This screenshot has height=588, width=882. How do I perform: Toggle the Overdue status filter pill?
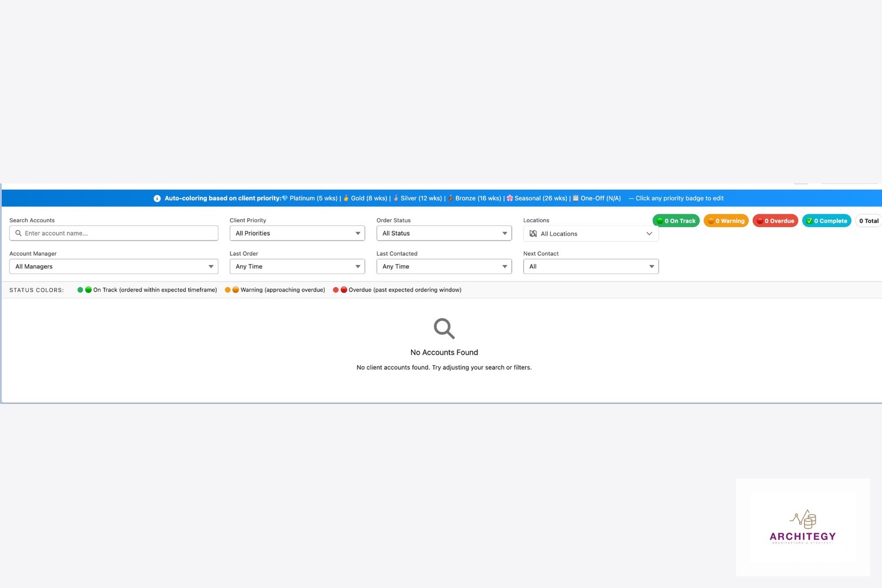(775, 221)
